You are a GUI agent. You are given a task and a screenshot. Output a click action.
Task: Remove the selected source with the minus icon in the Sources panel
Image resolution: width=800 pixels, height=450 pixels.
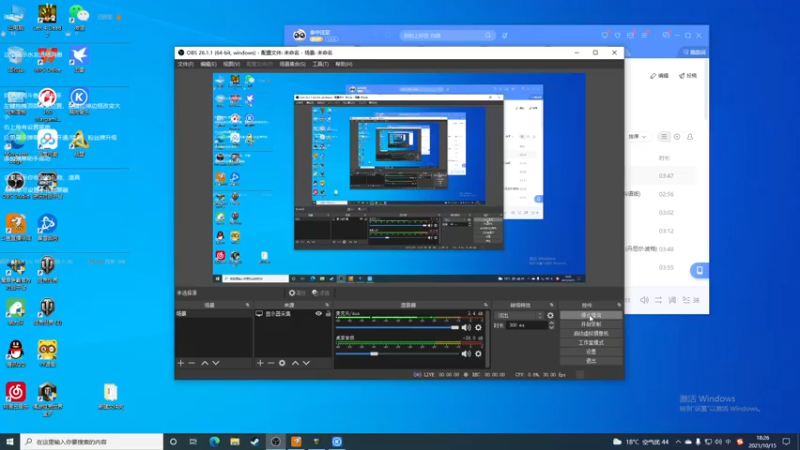271,363
